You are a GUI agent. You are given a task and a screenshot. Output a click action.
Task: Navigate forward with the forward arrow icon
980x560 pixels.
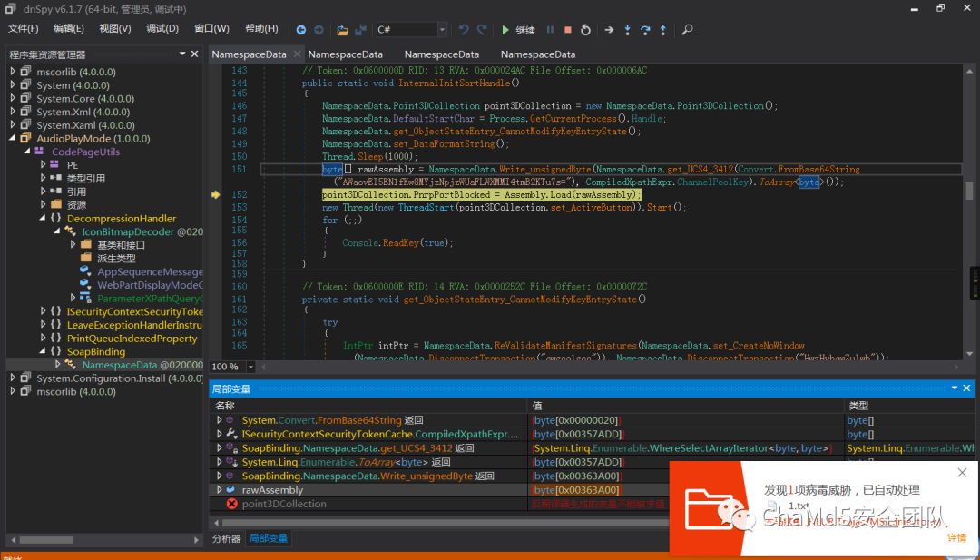click(x=318, y=29)
